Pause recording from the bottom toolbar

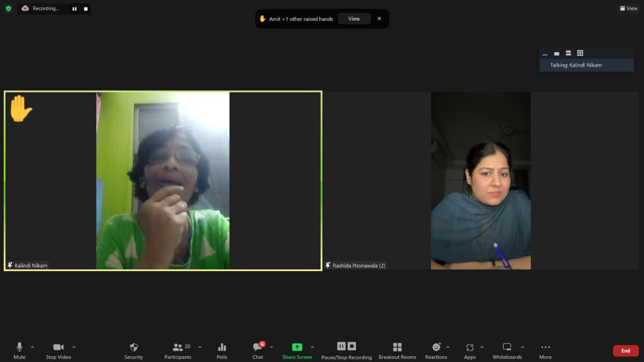click(341, 346)
